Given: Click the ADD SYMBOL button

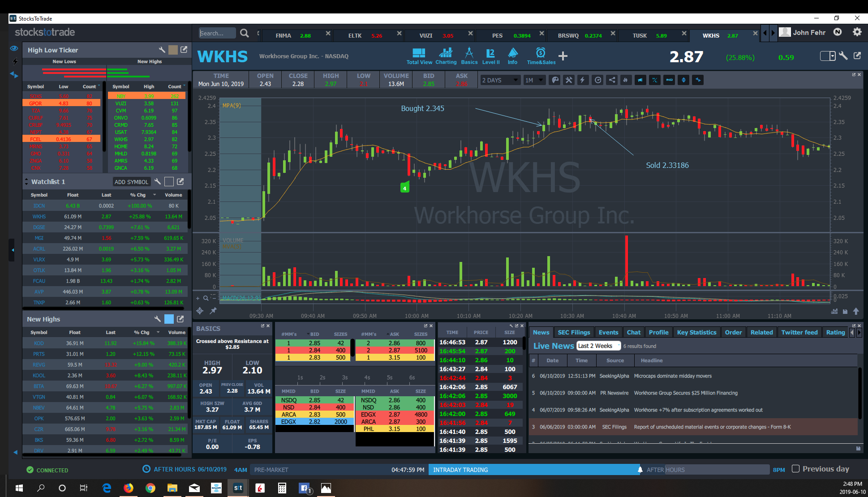Looking at the screenshot, I should pos(131,182).
